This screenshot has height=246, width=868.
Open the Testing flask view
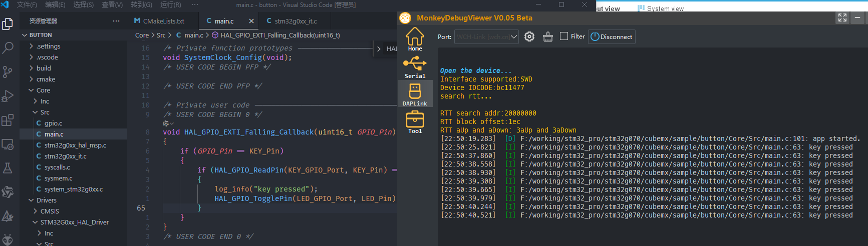[8, 168]
